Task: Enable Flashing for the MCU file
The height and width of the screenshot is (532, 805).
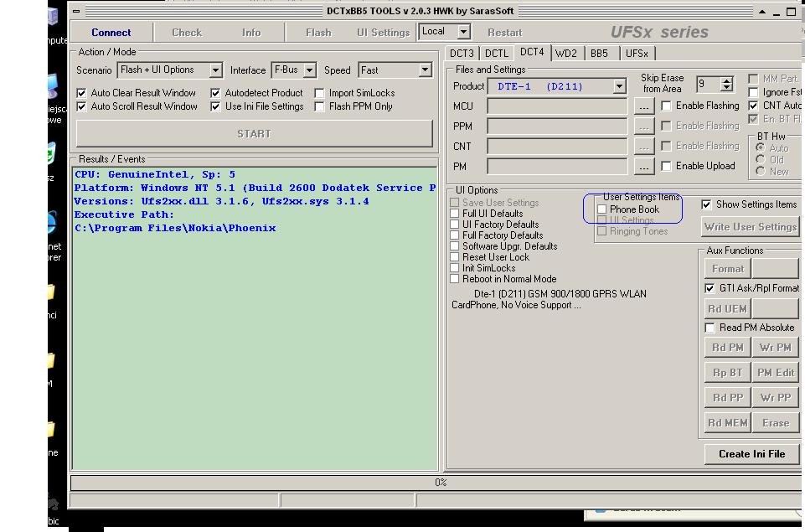Action: 666,106
